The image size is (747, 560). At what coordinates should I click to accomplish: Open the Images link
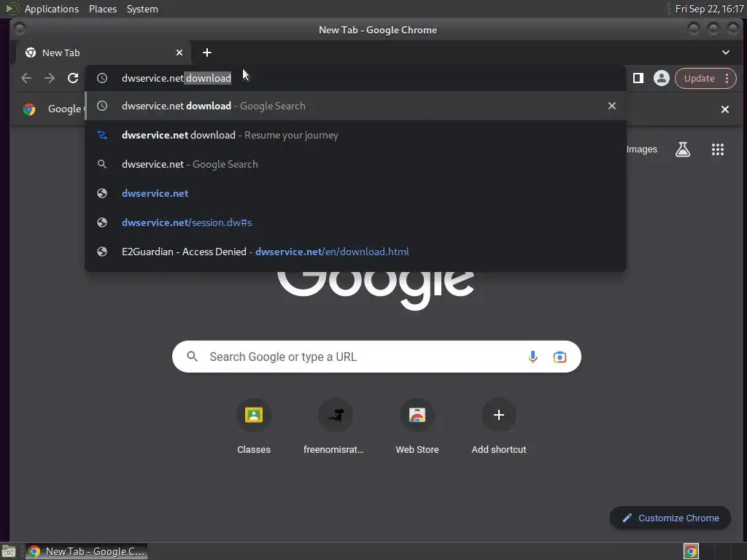point(642,149)
